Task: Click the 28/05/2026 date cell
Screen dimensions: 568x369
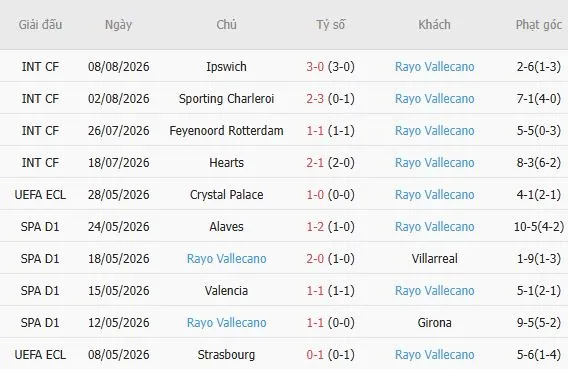Action: tap(118, 194)
